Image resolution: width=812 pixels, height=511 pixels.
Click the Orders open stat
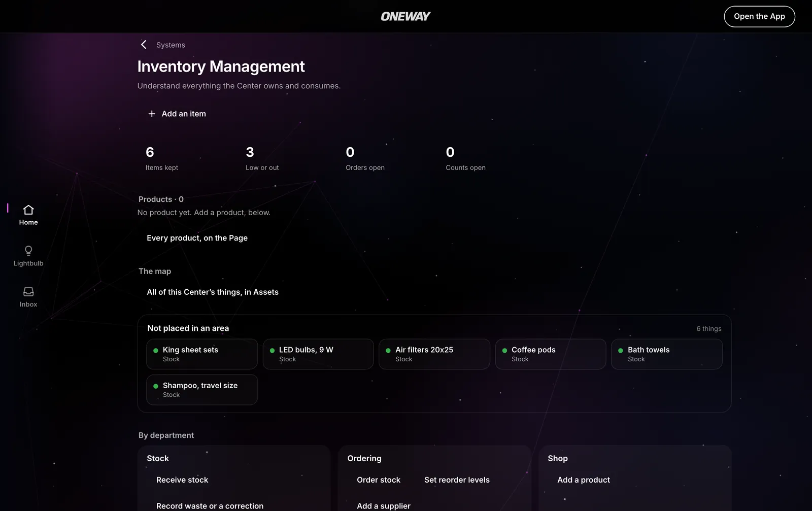click(x=365, y=158)
